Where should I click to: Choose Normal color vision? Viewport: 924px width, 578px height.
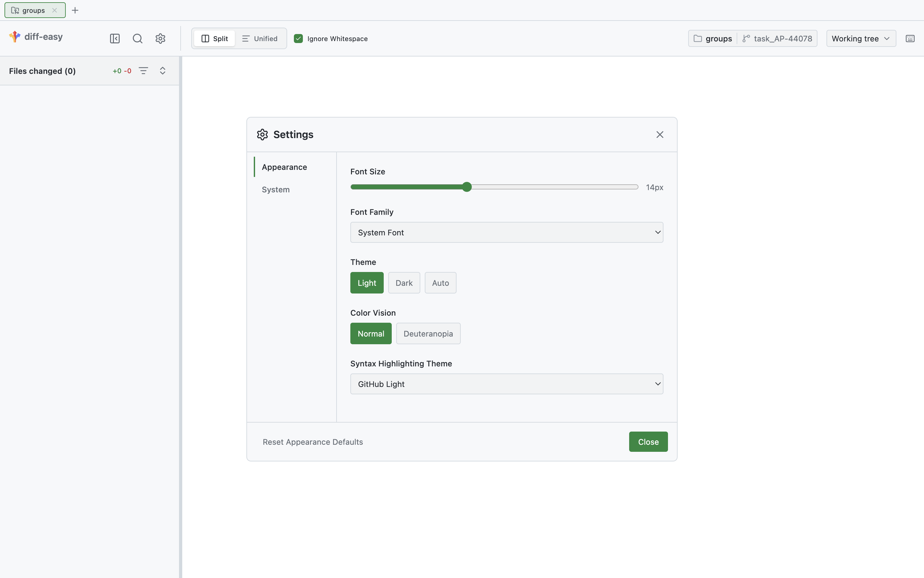pyautogui.click(x=371, y=334)
